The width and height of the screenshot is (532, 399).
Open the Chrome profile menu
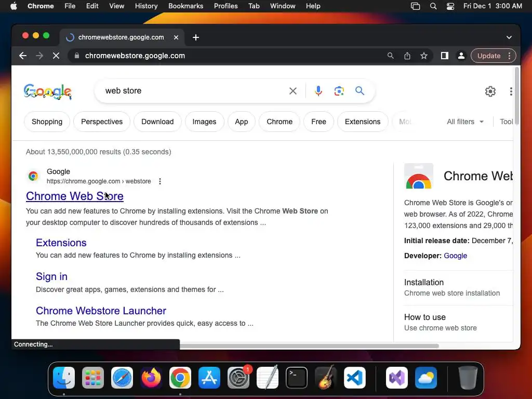(x=461, y=56)
